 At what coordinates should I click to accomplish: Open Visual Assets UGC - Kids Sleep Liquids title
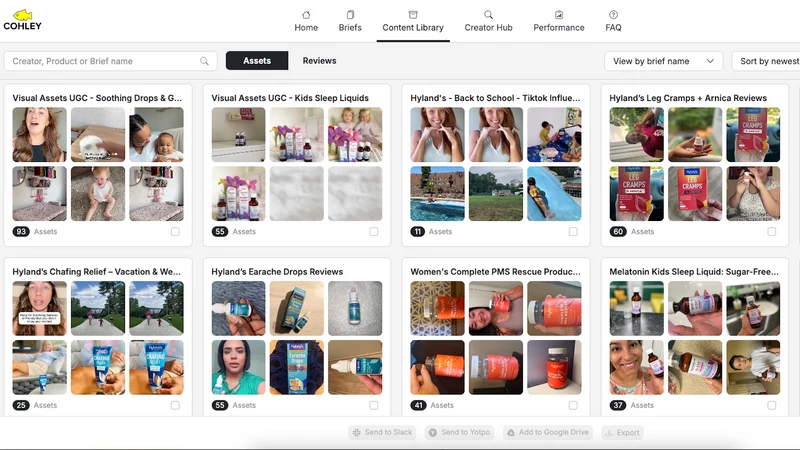click(x=290, y=98)
